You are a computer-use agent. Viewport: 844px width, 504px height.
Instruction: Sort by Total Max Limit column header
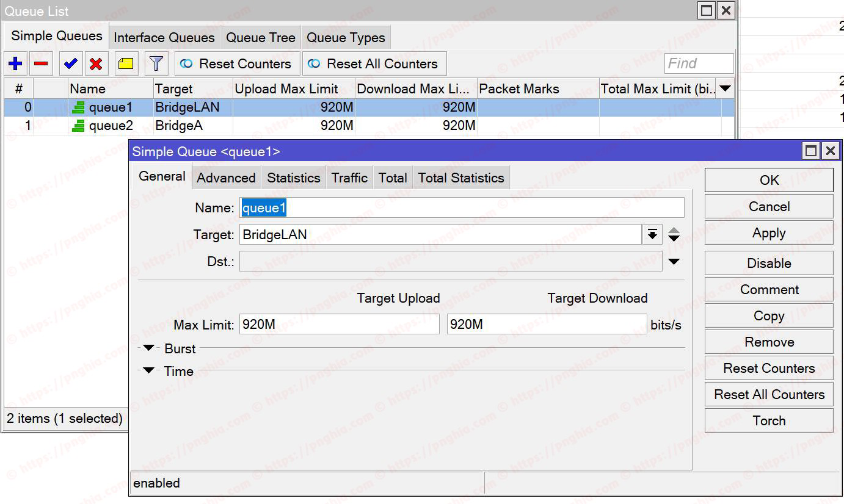657,88
